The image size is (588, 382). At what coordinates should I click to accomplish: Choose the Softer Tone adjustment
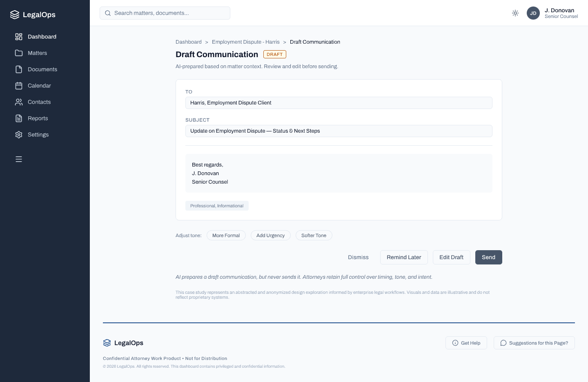tap(314, 235)
